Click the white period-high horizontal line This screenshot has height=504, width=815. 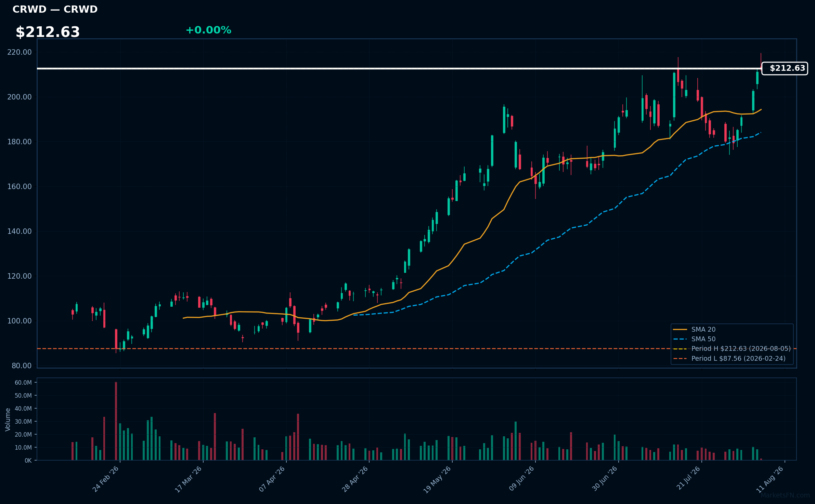(399, 68)
